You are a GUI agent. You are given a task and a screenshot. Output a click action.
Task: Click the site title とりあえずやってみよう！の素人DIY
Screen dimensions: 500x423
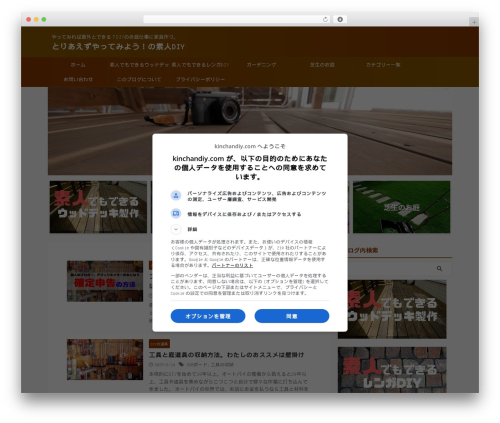(x=118, y=46)
